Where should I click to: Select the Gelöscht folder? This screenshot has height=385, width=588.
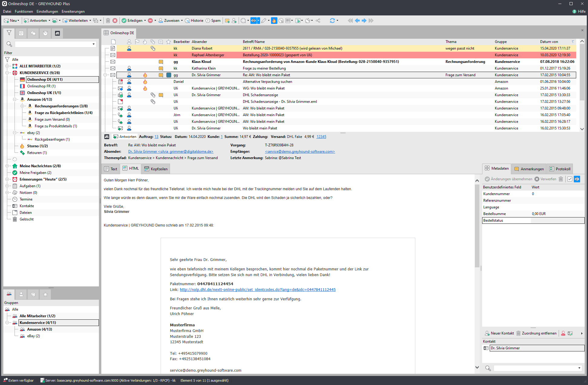coord(27,219)
